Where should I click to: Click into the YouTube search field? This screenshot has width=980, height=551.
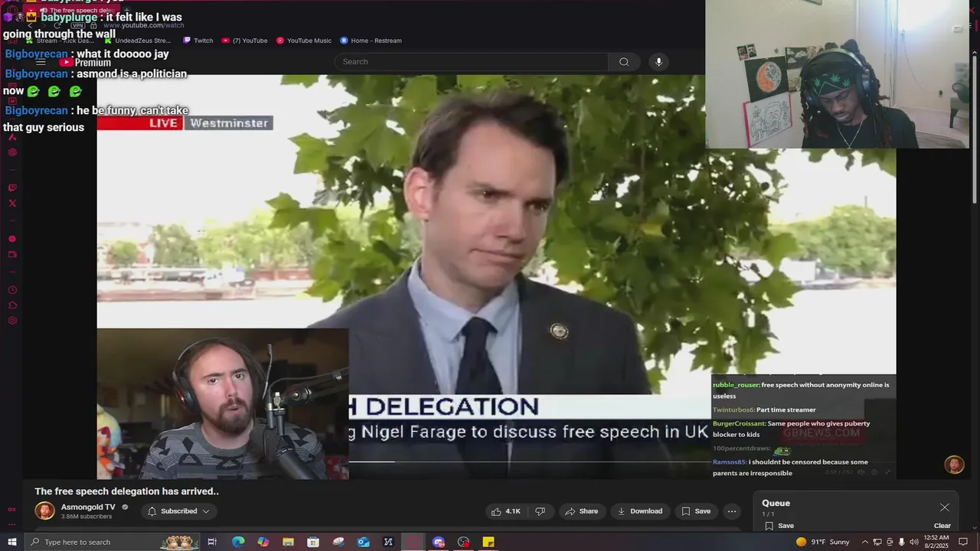click(x=471, y=61)
